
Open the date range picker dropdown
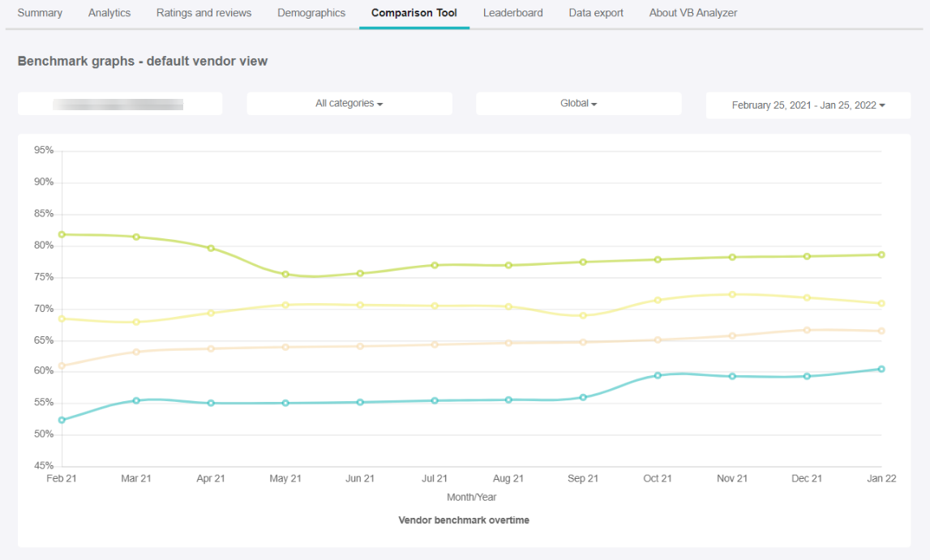(808, 105)
